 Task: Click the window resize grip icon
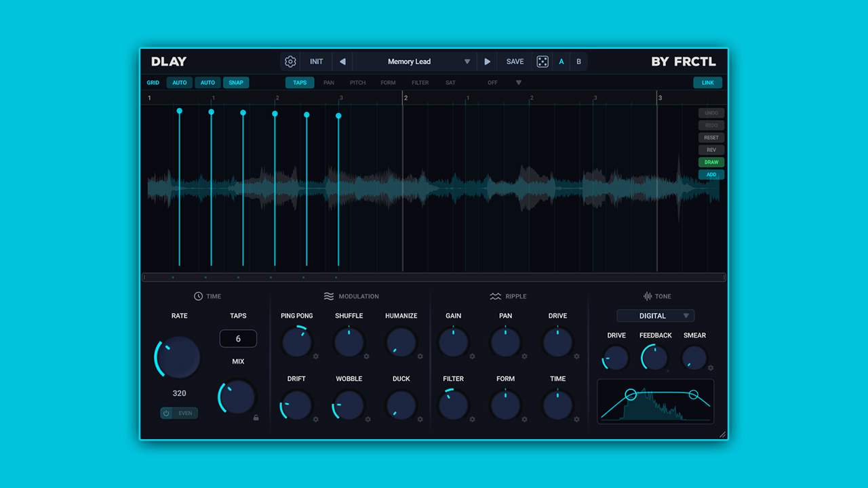pos(722,434)
